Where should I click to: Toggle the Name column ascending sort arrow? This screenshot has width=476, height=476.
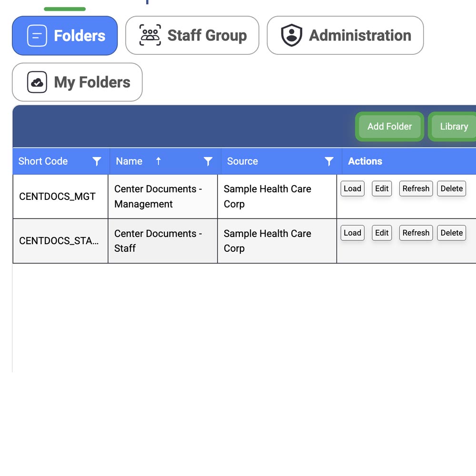click(158, 161)
